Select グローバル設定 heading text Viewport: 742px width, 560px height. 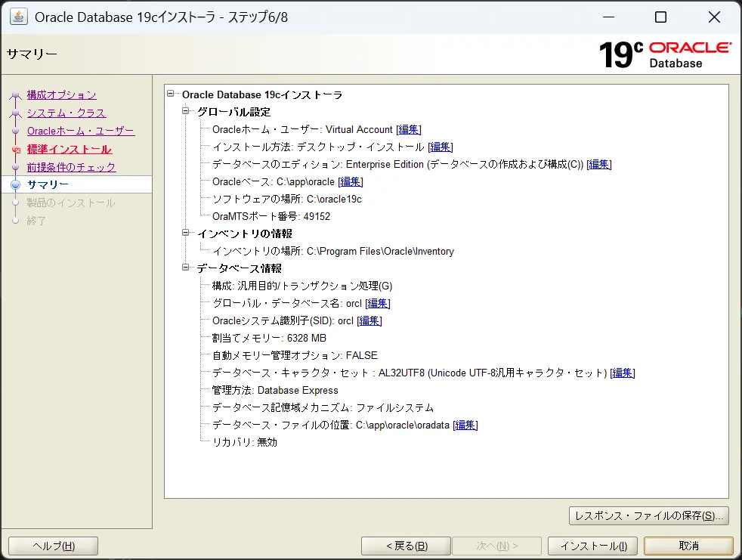click(233, 112)
